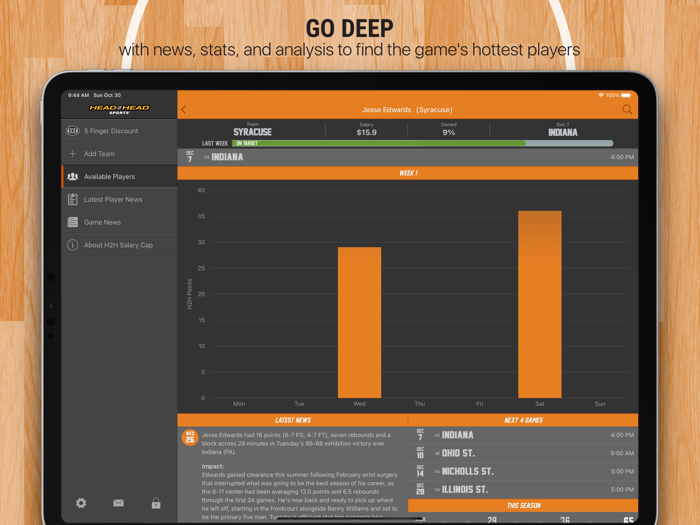Tap the 9:00 AM Ohio St. game time
The height and width of the screenshot is (525, 700).
point(622,453)
